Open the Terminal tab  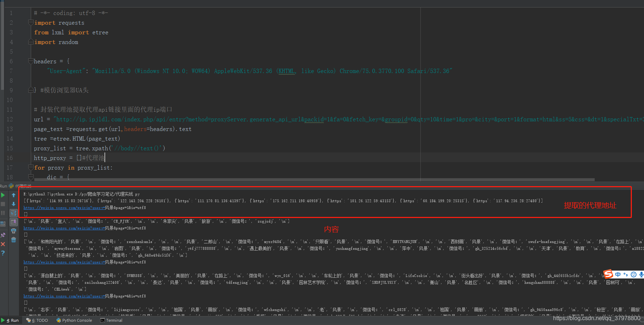112,320
